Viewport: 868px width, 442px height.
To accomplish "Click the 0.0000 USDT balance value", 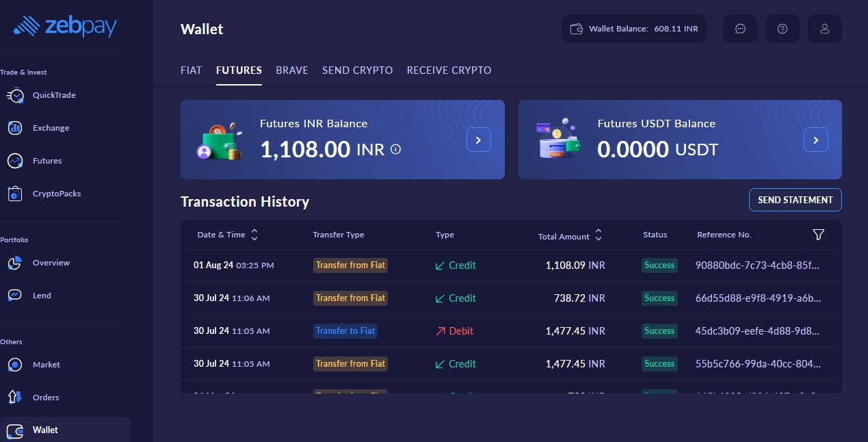I will pyautogui.click(x=658, y=149).
